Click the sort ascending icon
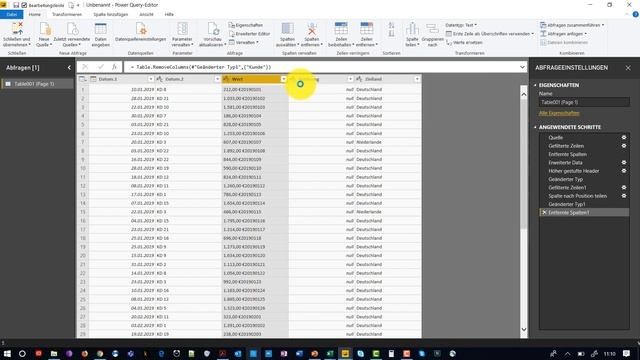 pos(391,25)
